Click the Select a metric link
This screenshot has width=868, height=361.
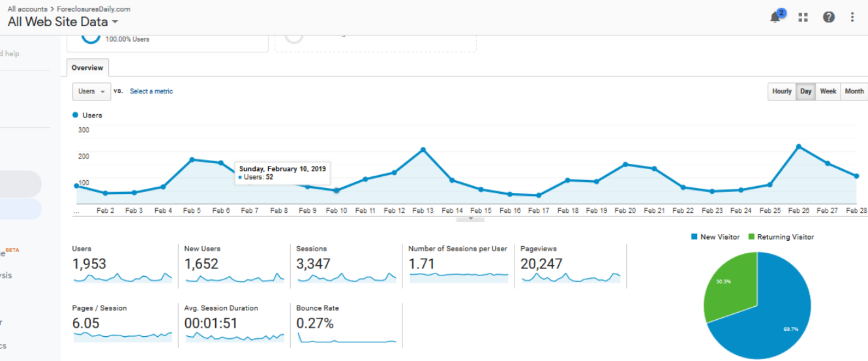tap(151, 91)
